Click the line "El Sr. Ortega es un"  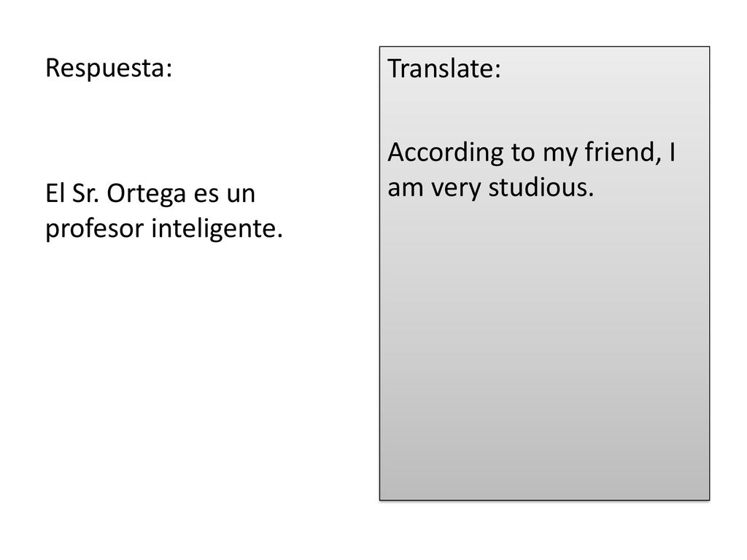point(150,194)
